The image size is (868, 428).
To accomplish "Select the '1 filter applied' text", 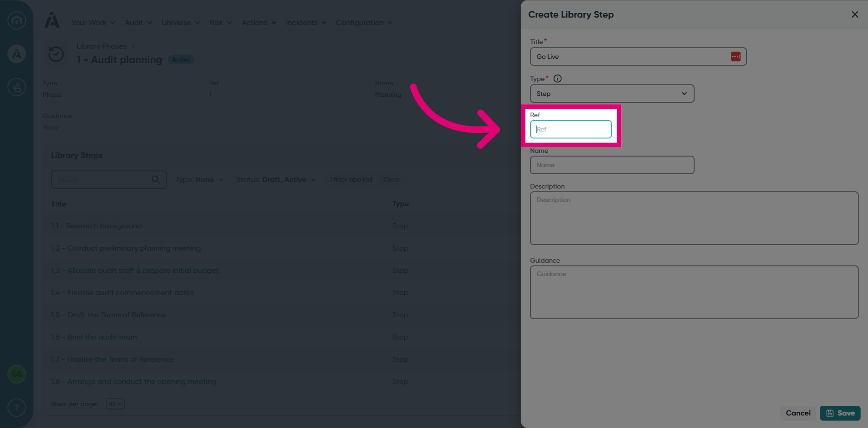I will click(351, 180).
